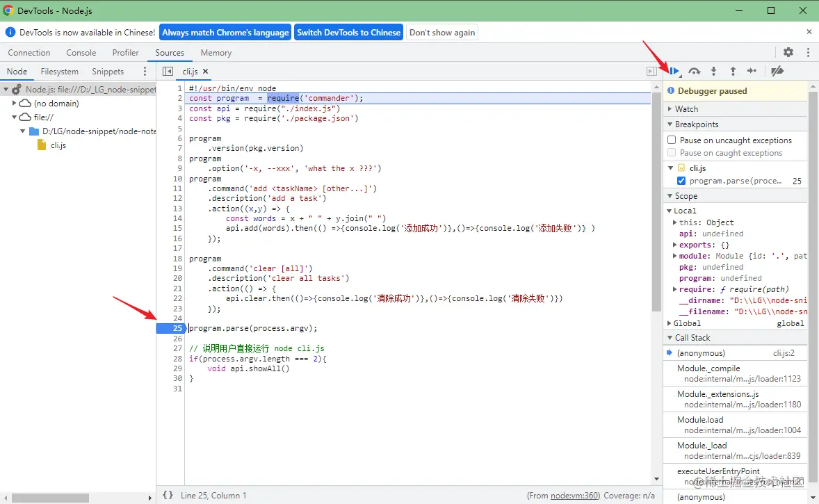The width and height of the screenshot is (819, 504).
Task: Close the cli.js editor tab
Action: [x=205, y=72]
